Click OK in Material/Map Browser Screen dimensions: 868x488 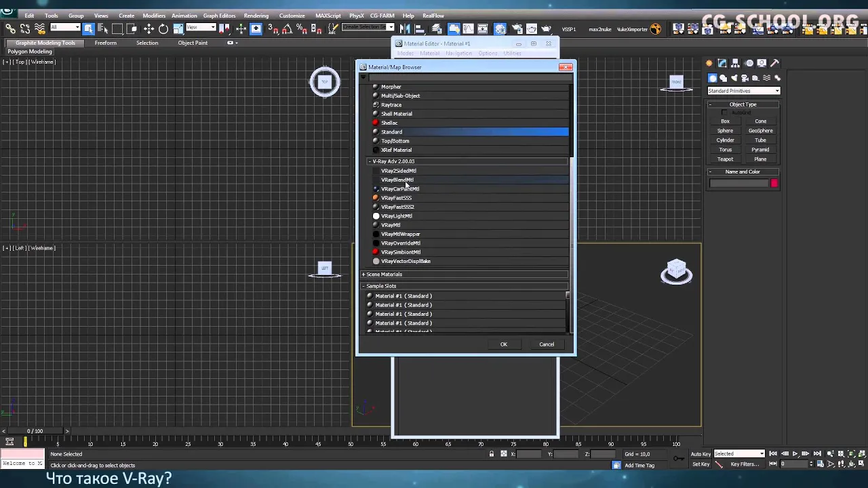pos(504,344)
